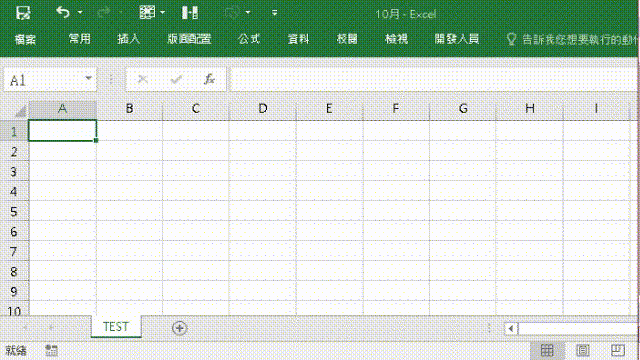The width and height of the screenshot is (640, 360).
Task: Select row 1 header
Action: [x=14, y=131]
